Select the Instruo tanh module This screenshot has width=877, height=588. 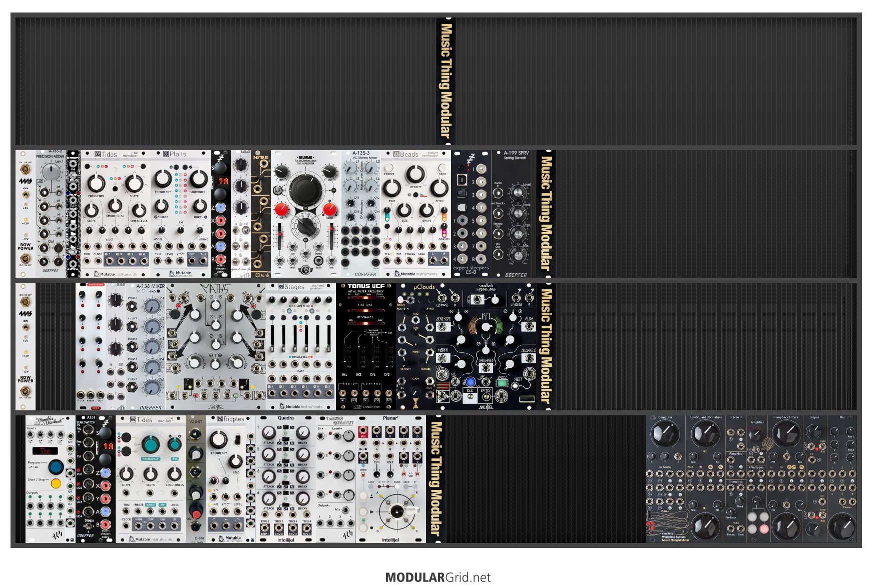tap(261, 214)
